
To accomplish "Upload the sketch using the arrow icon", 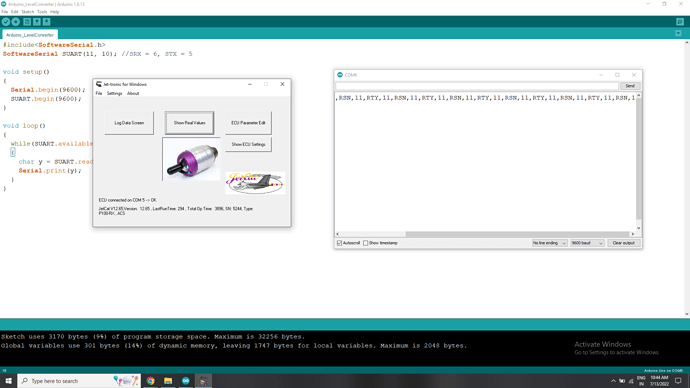I will coord(15,22).
